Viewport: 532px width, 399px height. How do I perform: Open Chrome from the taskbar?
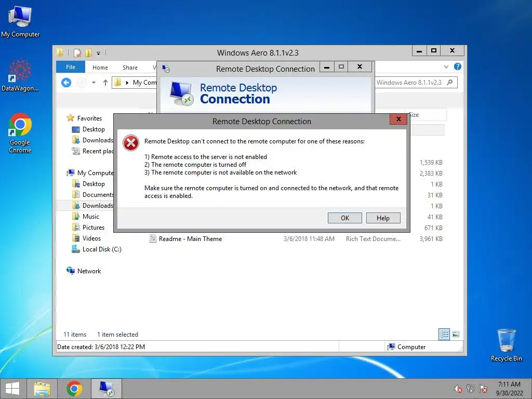coord(74,389)
